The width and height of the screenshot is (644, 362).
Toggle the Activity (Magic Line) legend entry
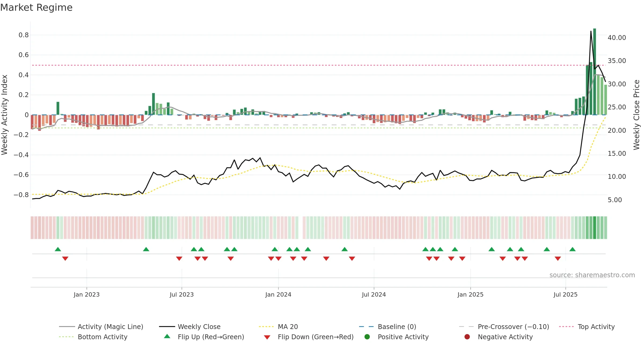(101, 327)
